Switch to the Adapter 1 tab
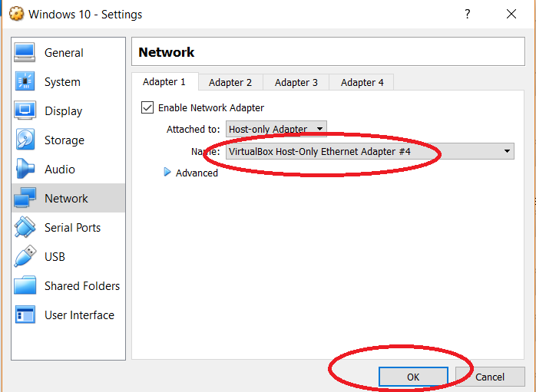The height and width of the screenshot is (392, 536). (x=164, y=82)
